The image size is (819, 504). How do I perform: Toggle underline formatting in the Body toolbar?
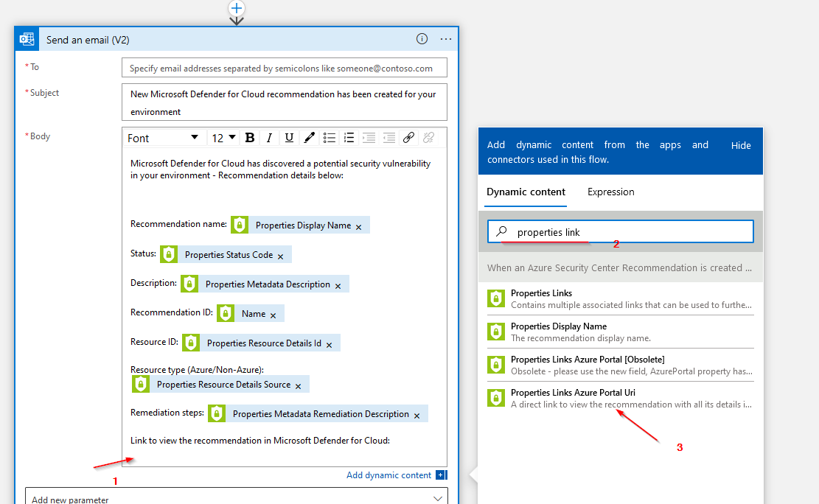[289, 138]
